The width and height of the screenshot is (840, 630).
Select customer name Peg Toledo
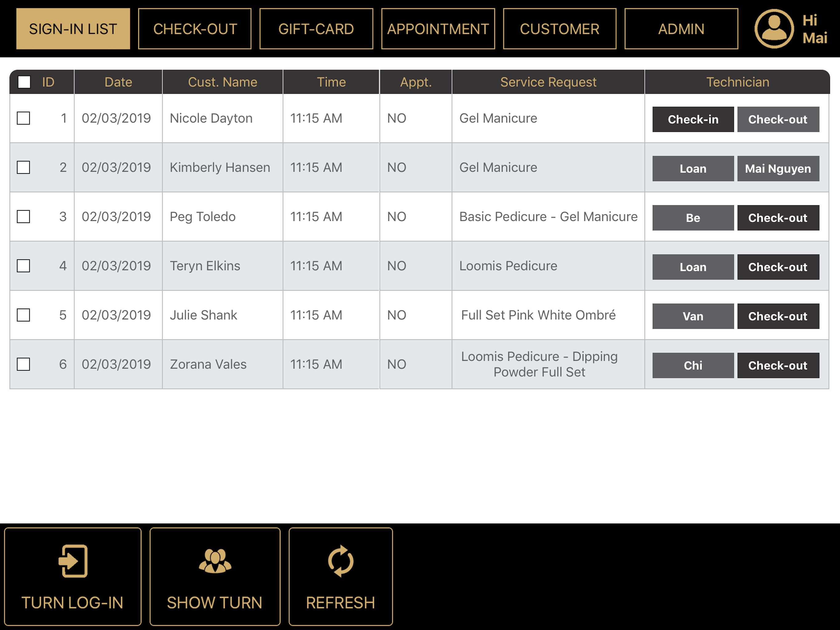point(202,217)
